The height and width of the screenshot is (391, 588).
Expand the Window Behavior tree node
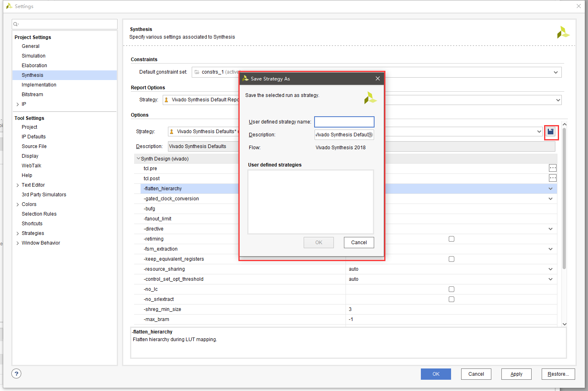(18, 243)
